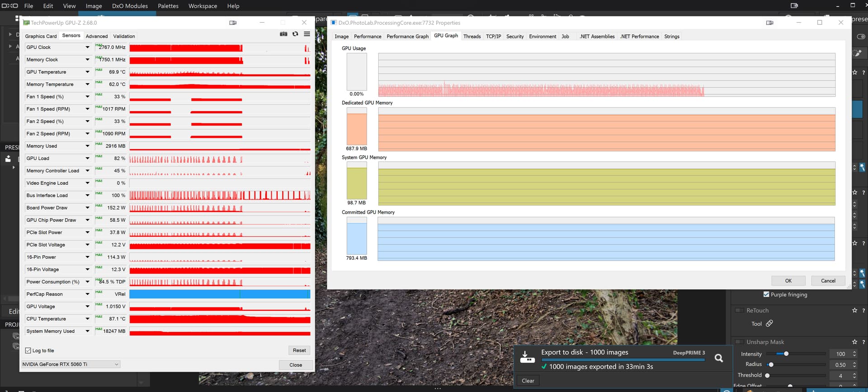Open help for the ReTouch palette

[x=863, y=311]
